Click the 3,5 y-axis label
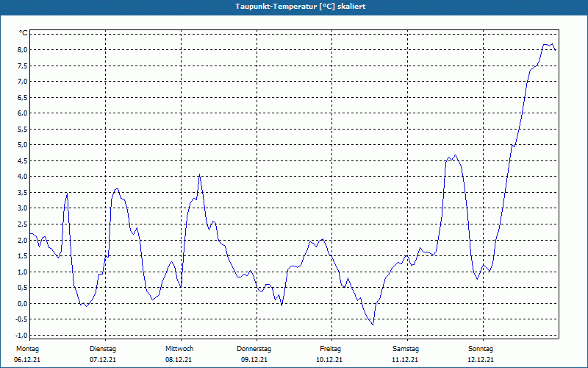 point(23,193)
